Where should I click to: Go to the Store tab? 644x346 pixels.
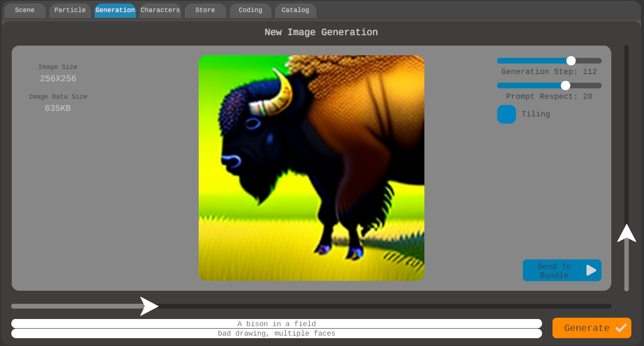205,10
